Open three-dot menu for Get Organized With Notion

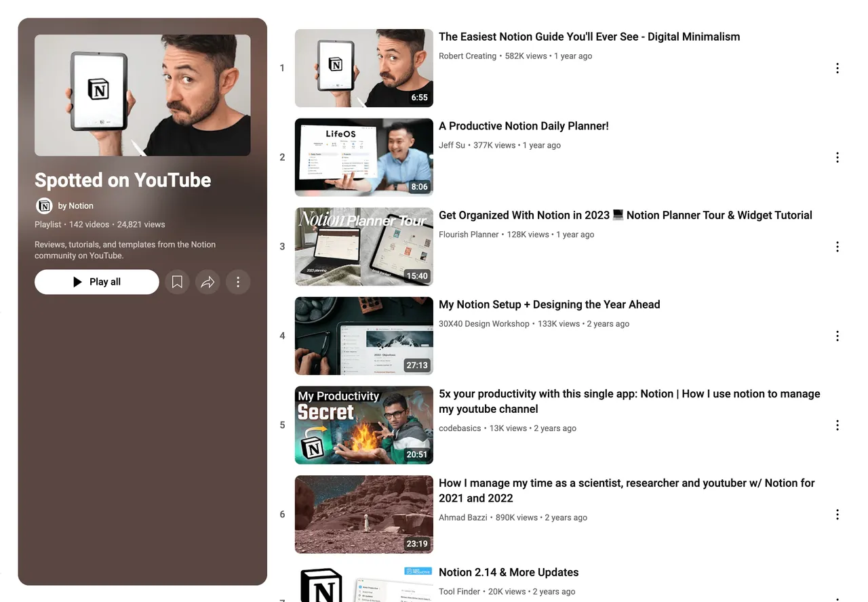click(x=837, y=247)
